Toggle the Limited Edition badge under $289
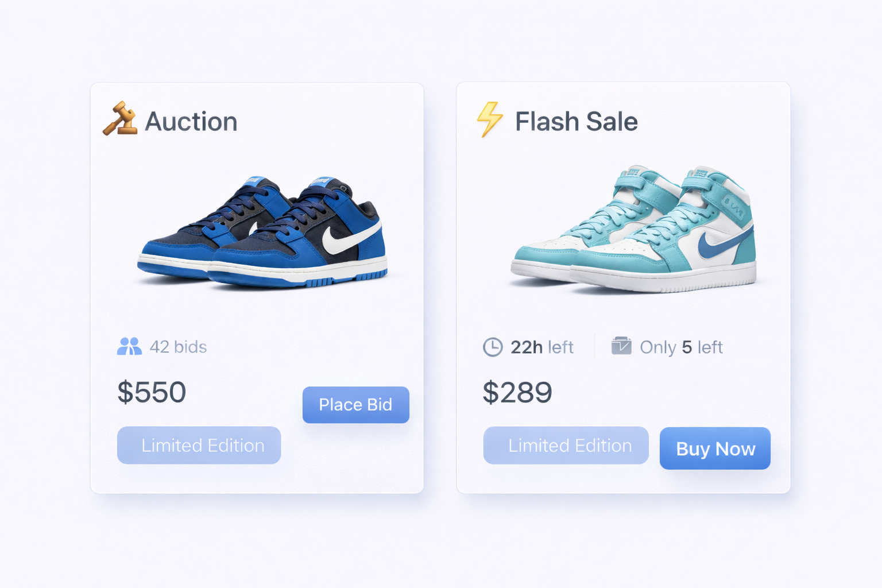The image size is (882, 588). coord(565,445)
